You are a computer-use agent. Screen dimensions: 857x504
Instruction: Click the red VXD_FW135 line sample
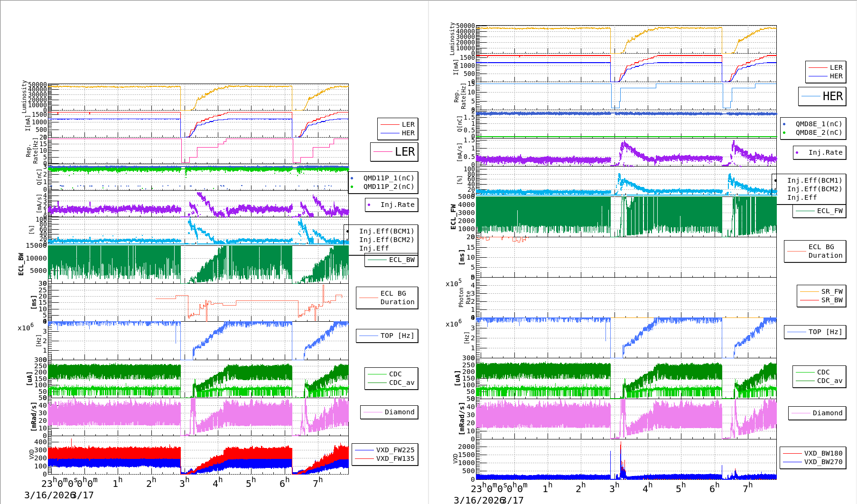(x=364, y=458)
